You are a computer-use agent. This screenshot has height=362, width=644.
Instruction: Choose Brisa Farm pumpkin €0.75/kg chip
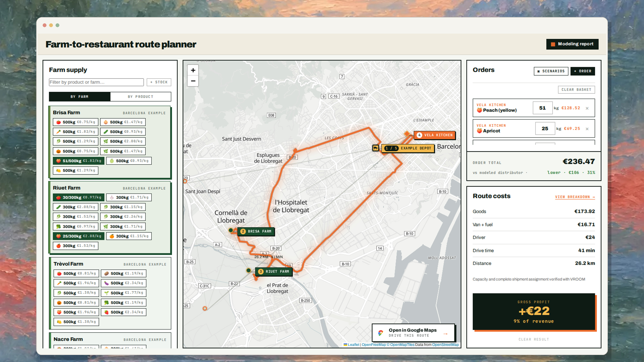tap(75, 151)
